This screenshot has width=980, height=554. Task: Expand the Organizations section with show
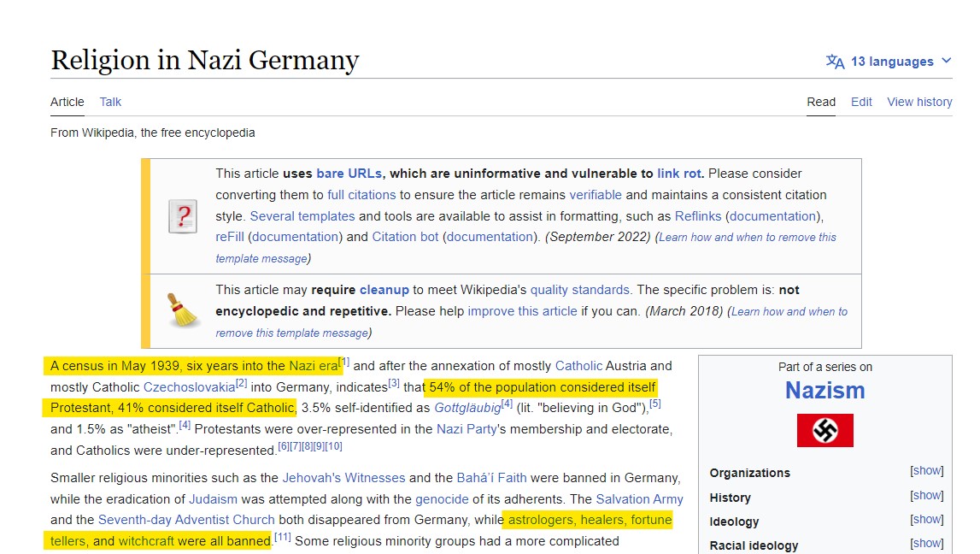click(927, 471)
